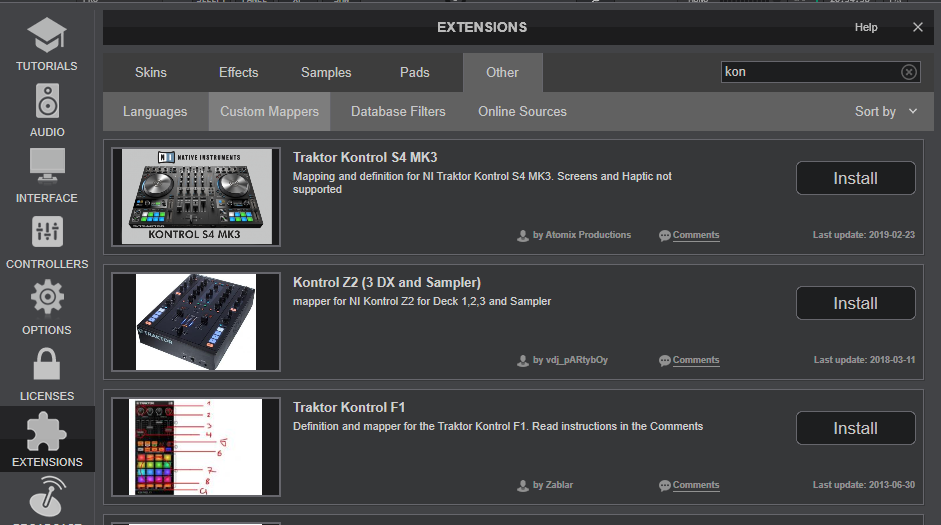Select Extensions puzzle piece icon
Viewport: 941px width, 525px height.
coord(47,432)
